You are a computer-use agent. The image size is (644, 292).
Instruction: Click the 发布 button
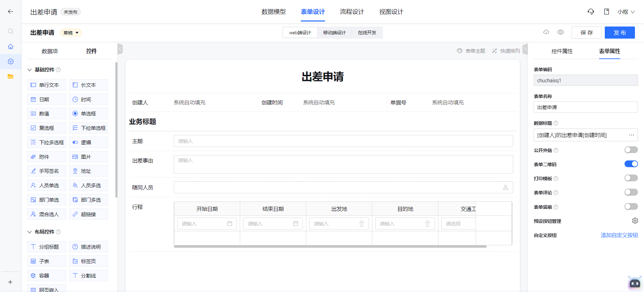coord(620,33)
